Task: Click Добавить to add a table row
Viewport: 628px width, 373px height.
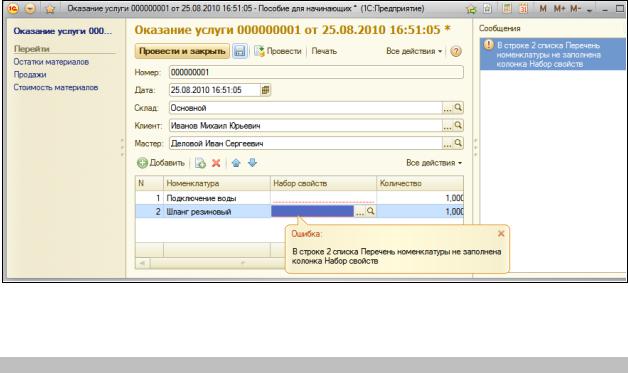Action: 161,163
